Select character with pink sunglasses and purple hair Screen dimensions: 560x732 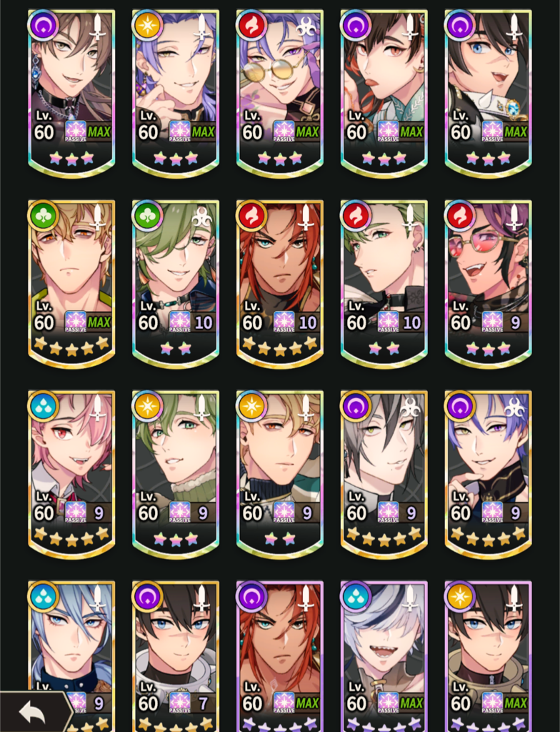[488, 284]
